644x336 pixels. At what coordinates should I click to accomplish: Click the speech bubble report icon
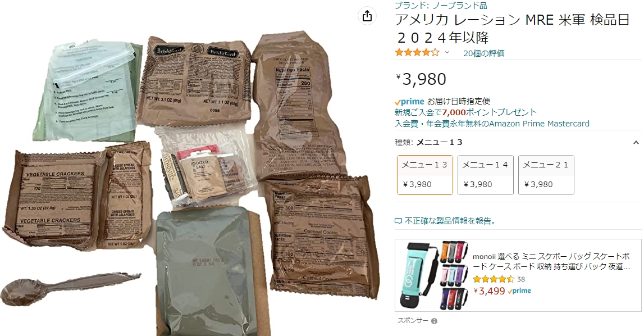pyautogui.click(x=398, y=221)
